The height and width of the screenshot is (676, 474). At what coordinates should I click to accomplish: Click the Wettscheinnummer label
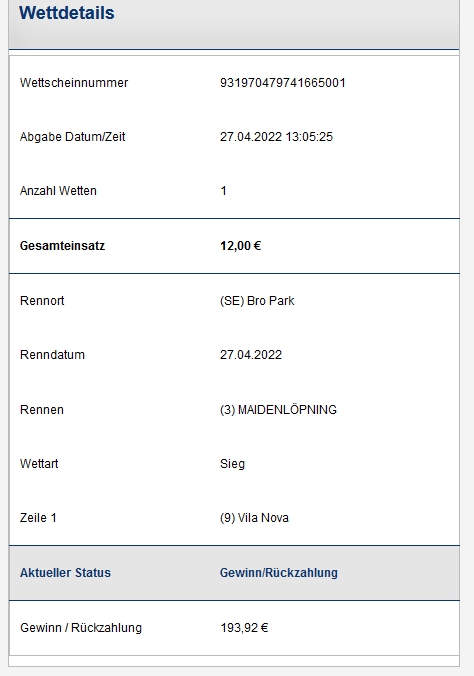(x=74, y=83)
